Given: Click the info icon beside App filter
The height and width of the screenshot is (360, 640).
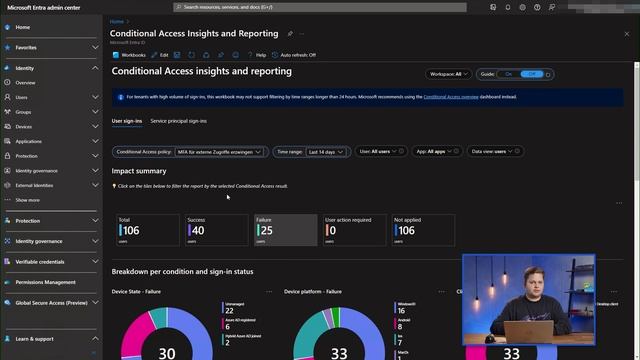Looking at the screenshot, I should (456, 151).
